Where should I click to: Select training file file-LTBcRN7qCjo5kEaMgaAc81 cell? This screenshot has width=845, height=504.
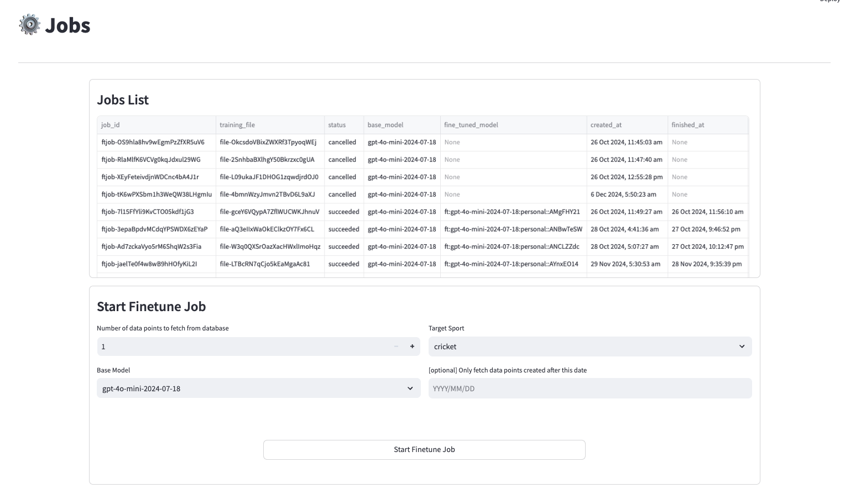(265, 264)
